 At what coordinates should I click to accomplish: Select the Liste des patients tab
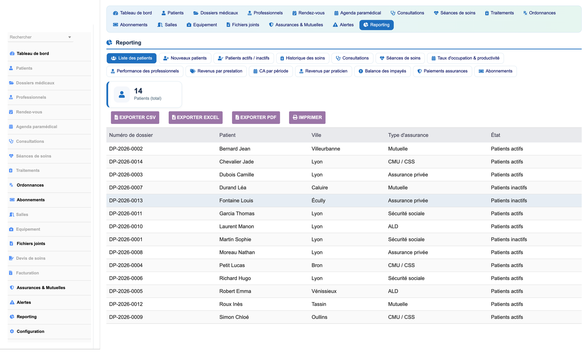[x=131, y=58]
